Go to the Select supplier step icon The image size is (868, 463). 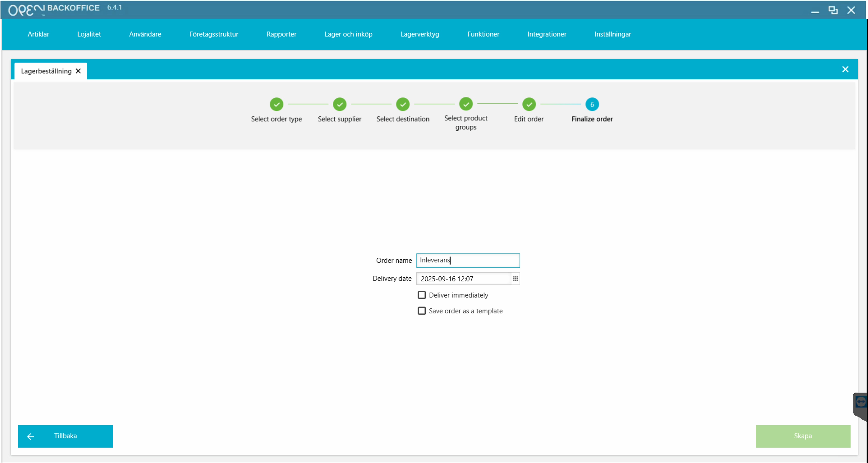tap(340, 104)
